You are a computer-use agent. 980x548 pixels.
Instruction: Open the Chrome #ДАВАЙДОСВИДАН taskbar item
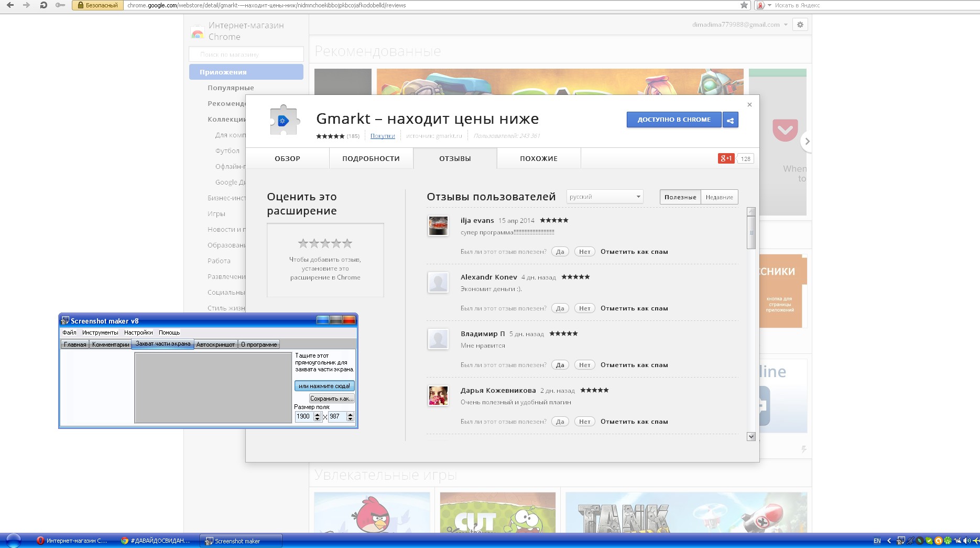point(156,541)
